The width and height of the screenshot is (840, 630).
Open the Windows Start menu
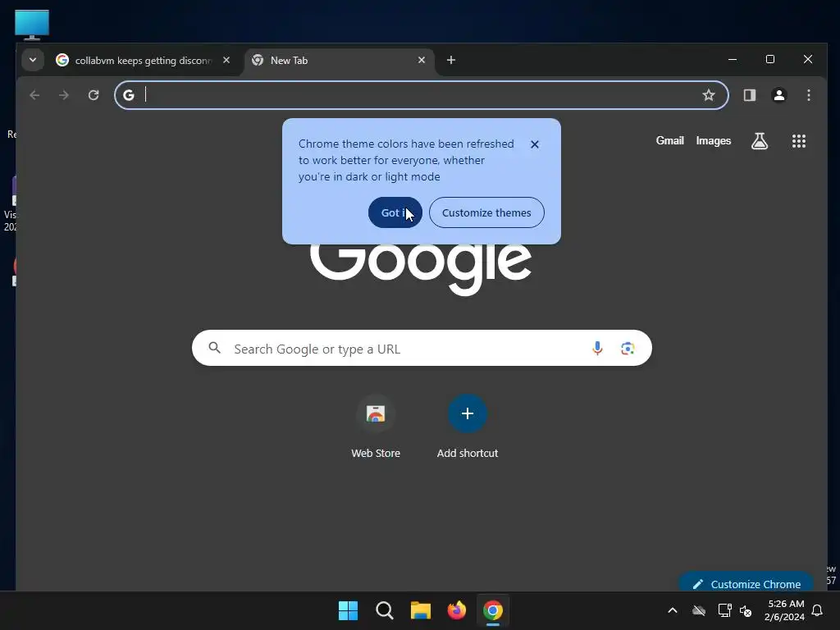tap(348, 610)
